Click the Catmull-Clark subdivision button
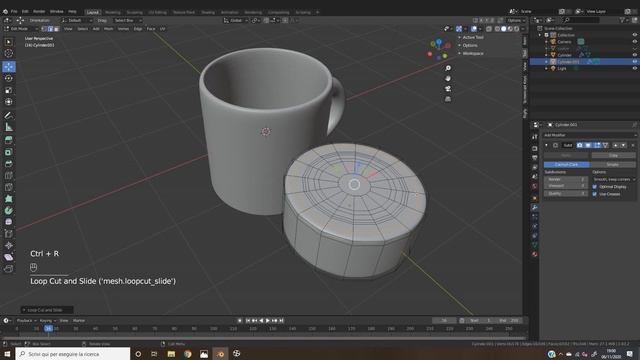The height and width of the screenshot is (360, 640). point(567,164)
